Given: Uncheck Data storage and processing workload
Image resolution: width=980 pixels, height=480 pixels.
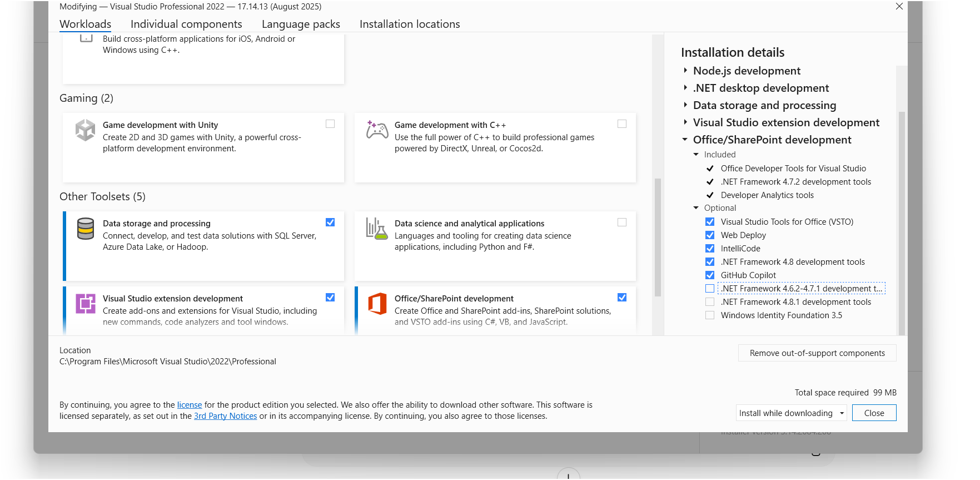Looking at the screenshot, I should (x=330, y=222).
